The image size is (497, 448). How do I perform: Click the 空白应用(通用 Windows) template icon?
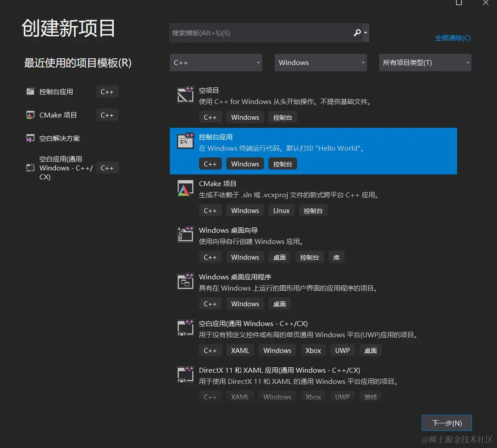[x=185, y=327]
